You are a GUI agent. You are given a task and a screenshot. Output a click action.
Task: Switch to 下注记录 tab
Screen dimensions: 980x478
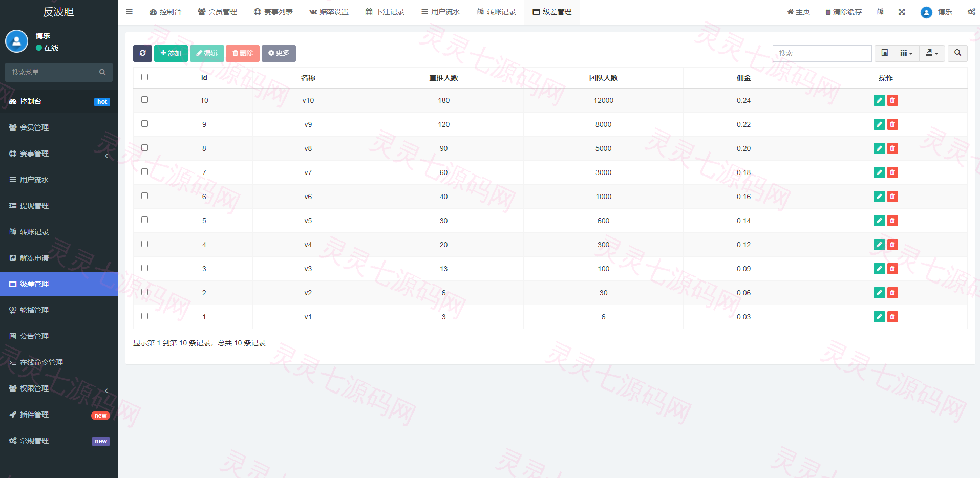pyautogui.click(x=385, y=12)
